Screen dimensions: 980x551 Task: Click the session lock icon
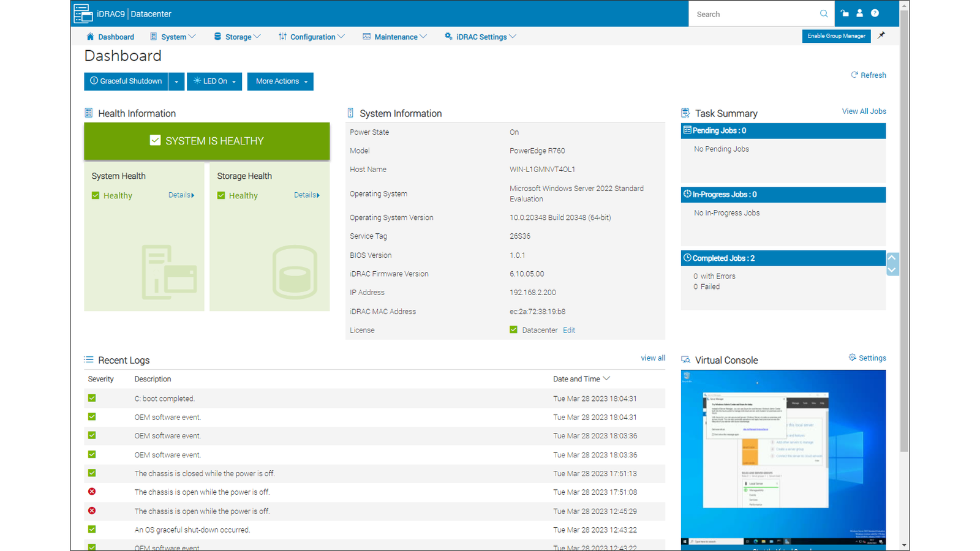click(x=845, y=13)
